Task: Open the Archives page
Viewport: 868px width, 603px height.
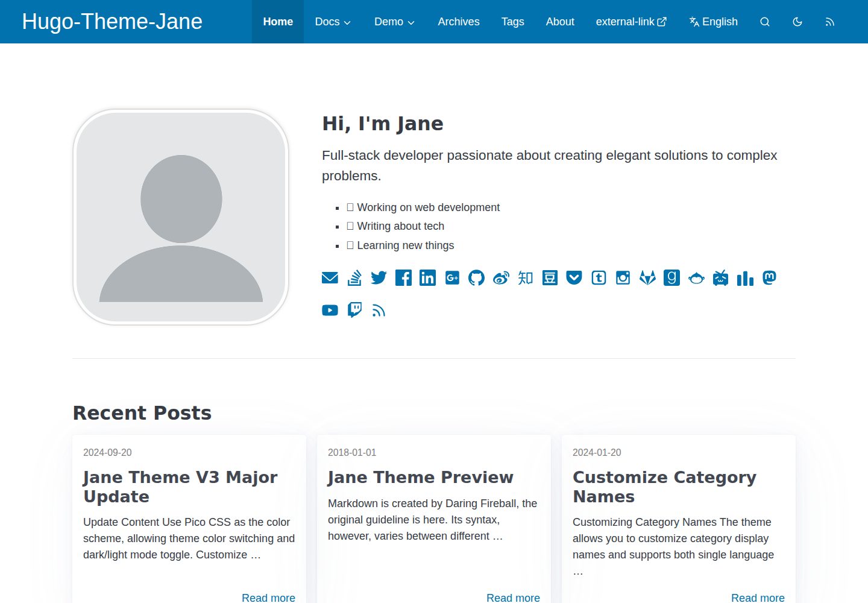Action: [459, 22]
